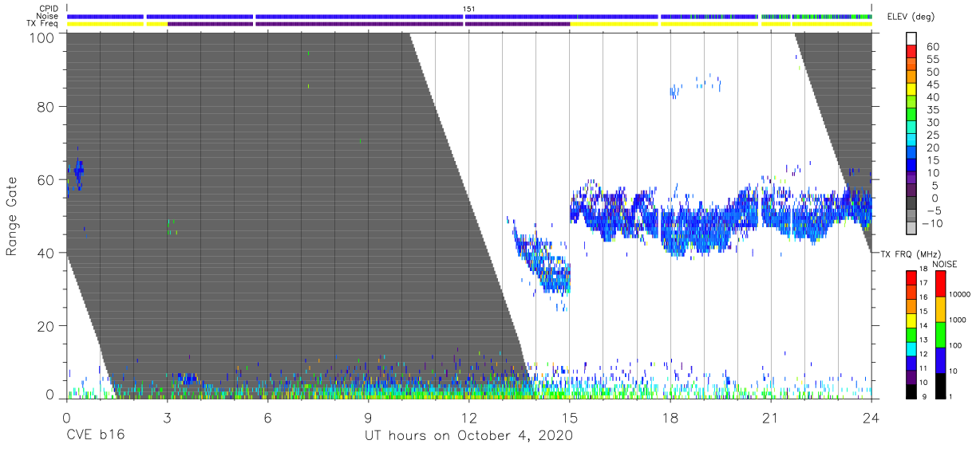The height and width of the screenshot is (452, 980).
Task: Click the ELEV colorbar label '55'
Action: pos(933,60)
